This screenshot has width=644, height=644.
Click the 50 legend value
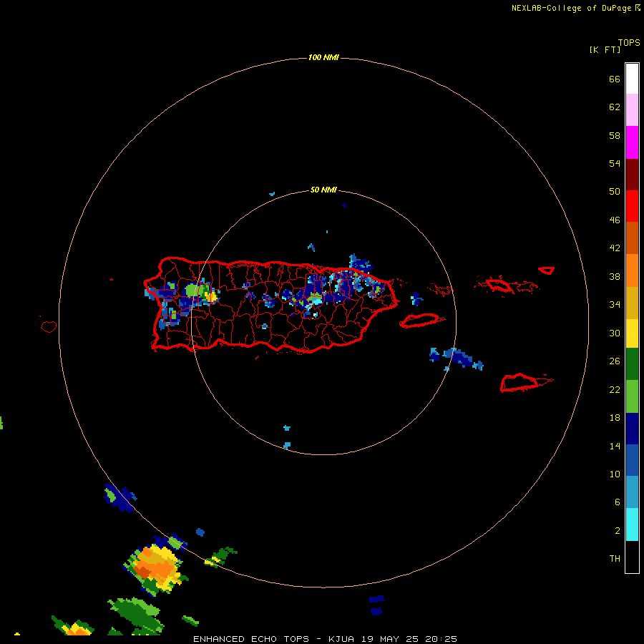pos(615,192)
